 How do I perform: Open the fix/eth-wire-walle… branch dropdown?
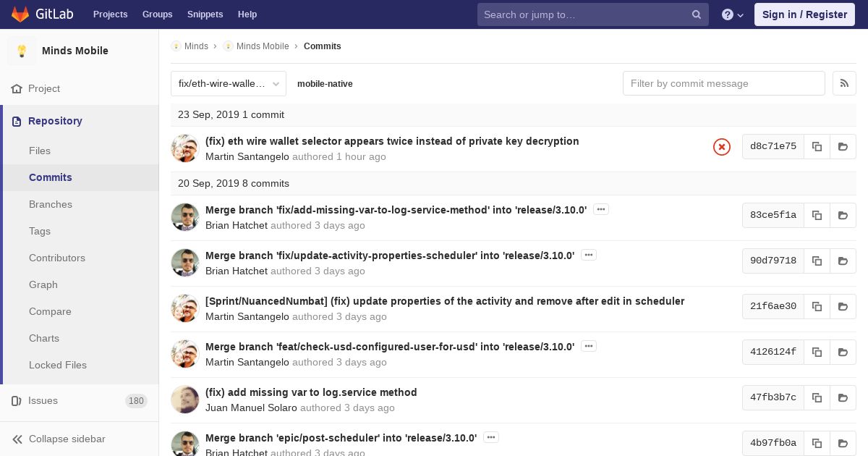[229, 83]
